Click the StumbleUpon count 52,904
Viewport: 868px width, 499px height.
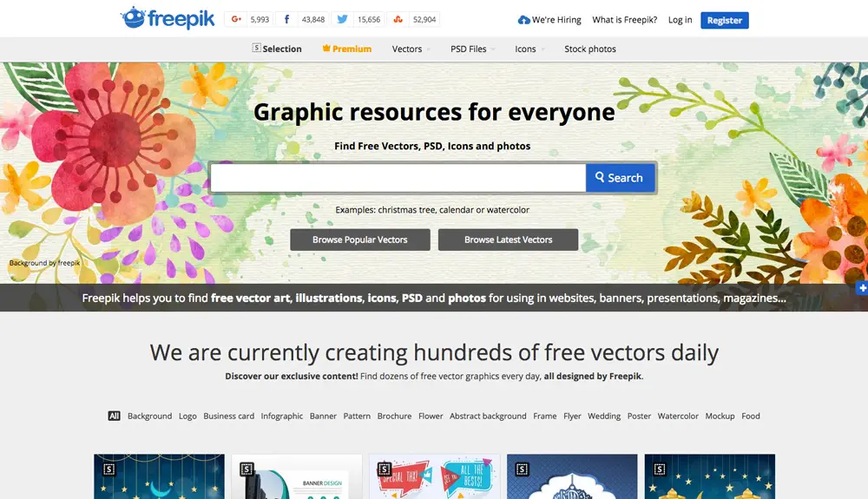coord(424,19)
